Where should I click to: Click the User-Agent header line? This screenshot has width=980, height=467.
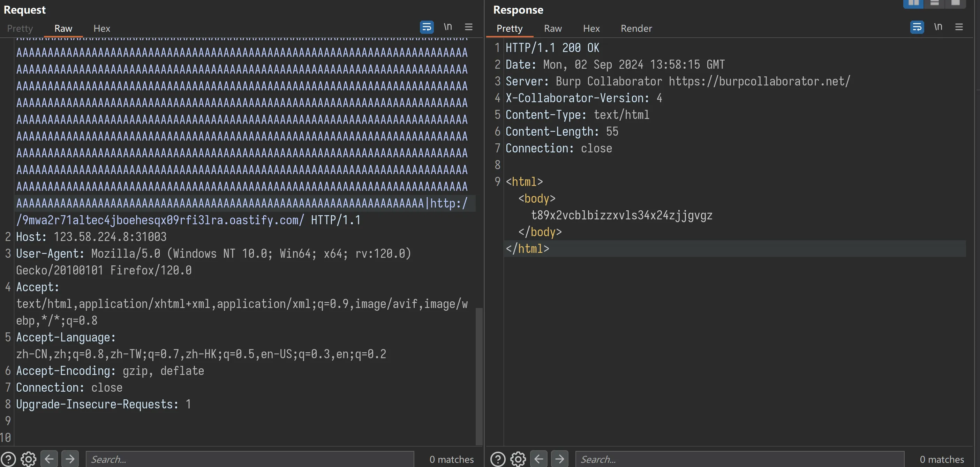coord(213,262)
